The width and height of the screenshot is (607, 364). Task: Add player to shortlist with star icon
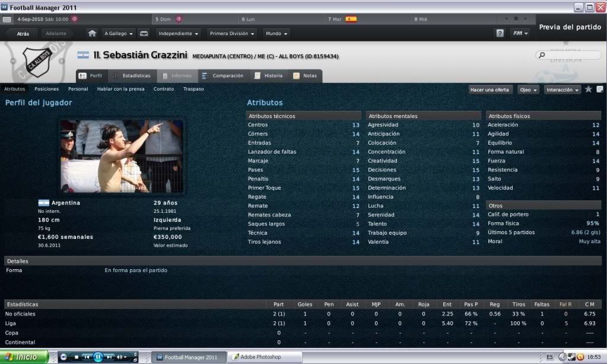(589, 90)
